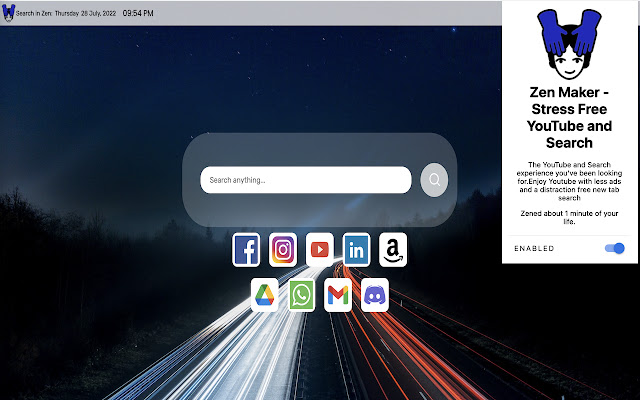Click the 'Search in Zen' header text
Image resolution: width=640 pixels, height=400 pixels.
[34, 13]
